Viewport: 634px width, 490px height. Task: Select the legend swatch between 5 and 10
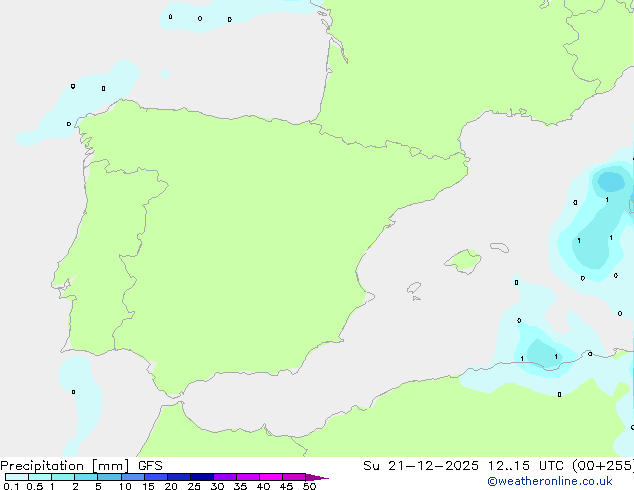110,478
